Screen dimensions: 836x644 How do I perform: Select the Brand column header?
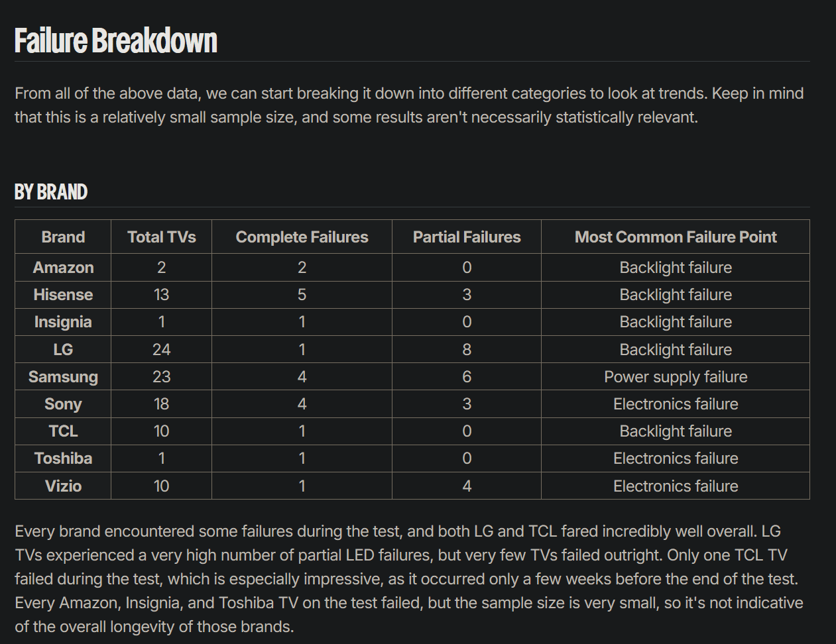(x=63, y=237)
